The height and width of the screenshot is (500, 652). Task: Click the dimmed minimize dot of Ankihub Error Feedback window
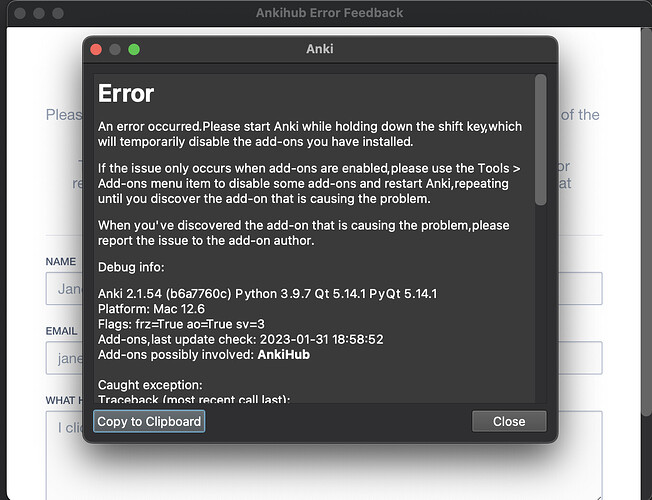pos(39,13)
